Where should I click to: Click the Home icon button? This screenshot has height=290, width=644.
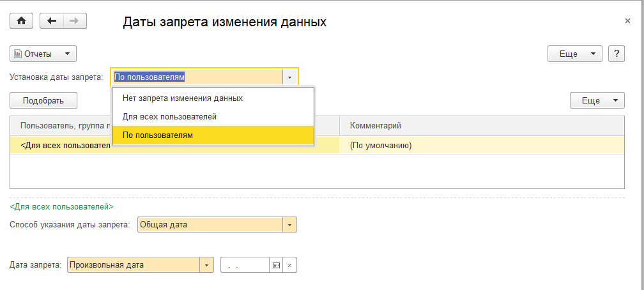tap(21, 21)
